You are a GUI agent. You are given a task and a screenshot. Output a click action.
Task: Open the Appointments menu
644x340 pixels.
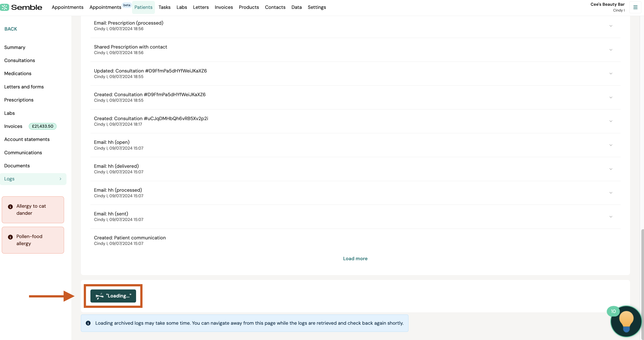[x=68, y=7]
